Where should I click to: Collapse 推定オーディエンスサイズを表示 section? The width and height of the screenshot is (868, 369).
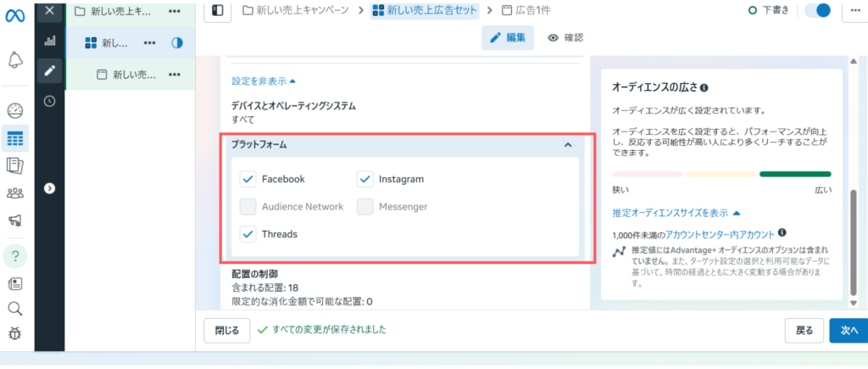[x=676, y=213]
